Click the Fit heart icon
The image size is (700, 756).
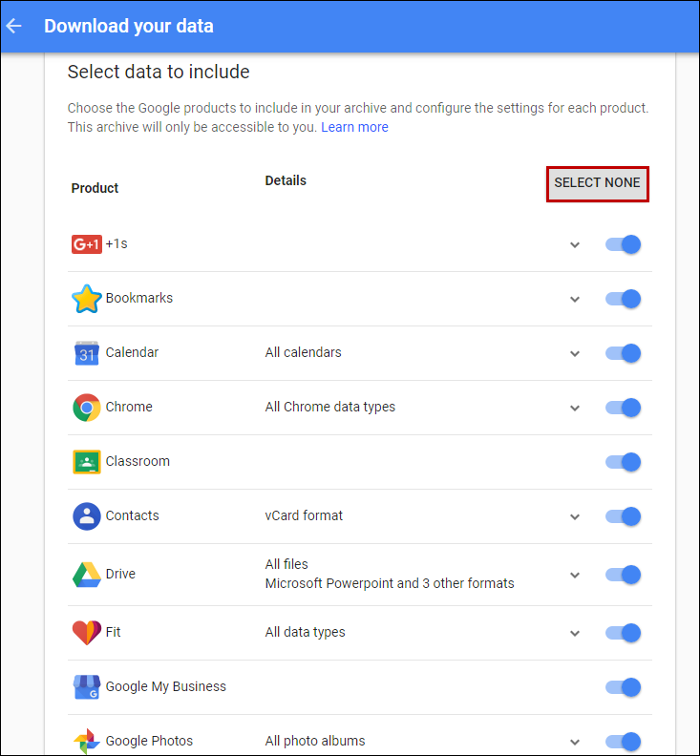point(86,633)
